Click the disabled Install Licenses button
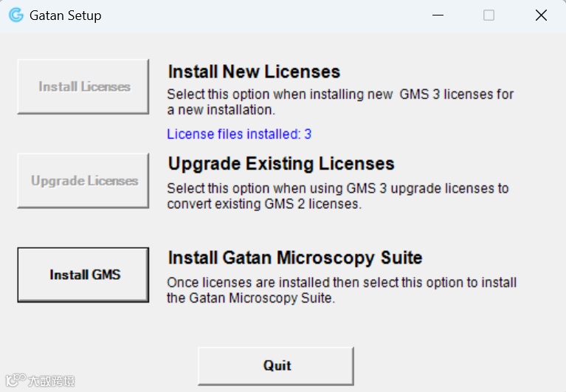This screenshot has width=566, height=392. pyautogui.click(x=83, y=86)
